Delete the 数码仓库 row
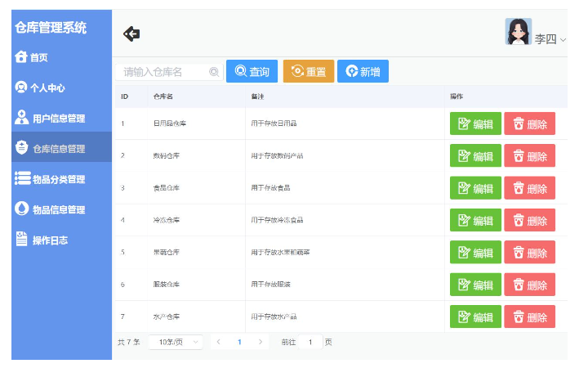Screen dimensions: 588x368 click(x=529, y=155)
